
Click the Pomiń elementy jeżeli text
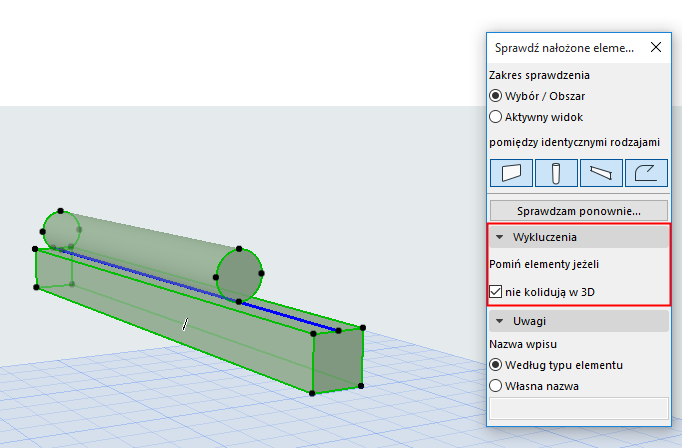click(544, 264)
